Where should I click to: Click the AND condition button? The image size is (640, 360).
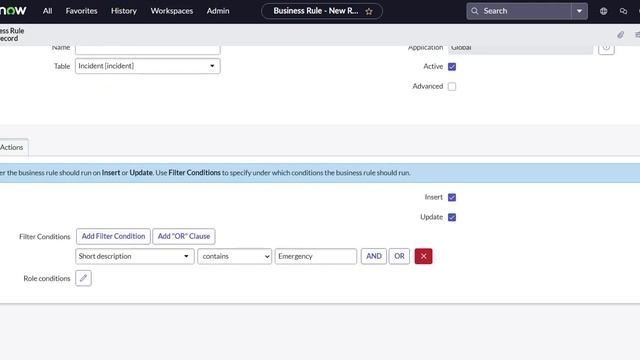point(374,256)
